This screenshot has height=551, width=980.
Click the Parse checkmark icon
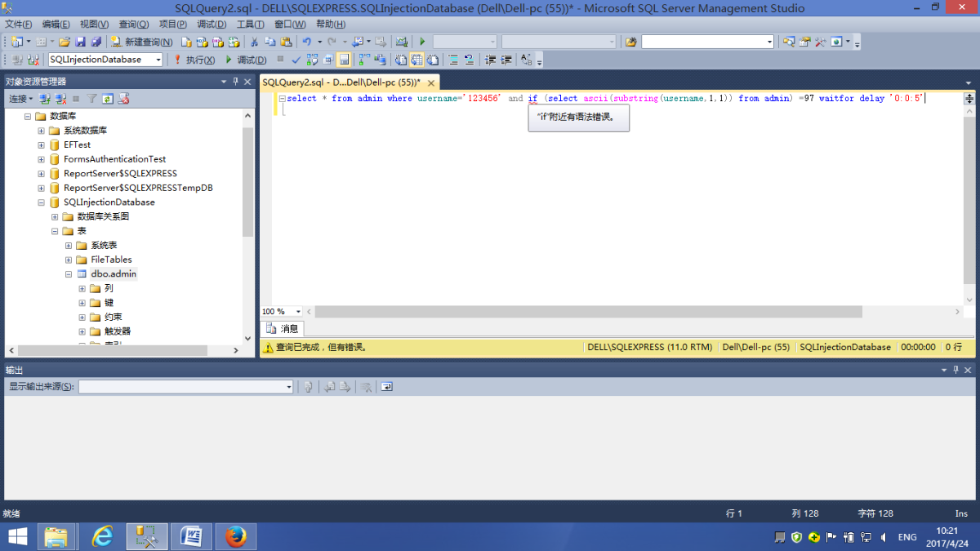[x=296, y=60]
